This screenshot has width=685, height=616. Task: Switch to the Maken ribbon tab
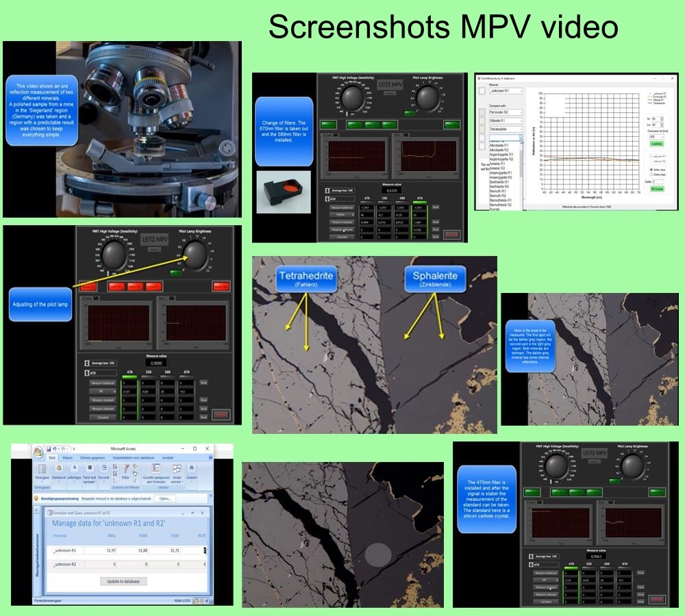[68, 458]
